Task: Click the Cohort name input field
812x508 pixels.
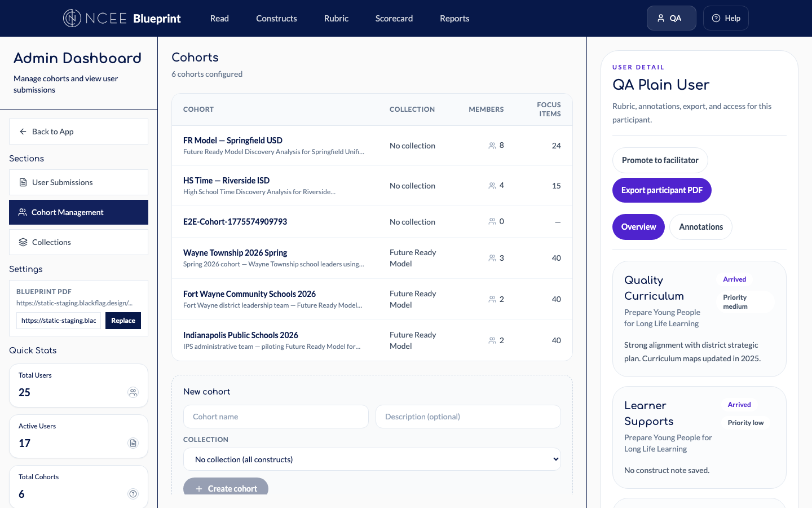Action: click(x=276, y=416)
